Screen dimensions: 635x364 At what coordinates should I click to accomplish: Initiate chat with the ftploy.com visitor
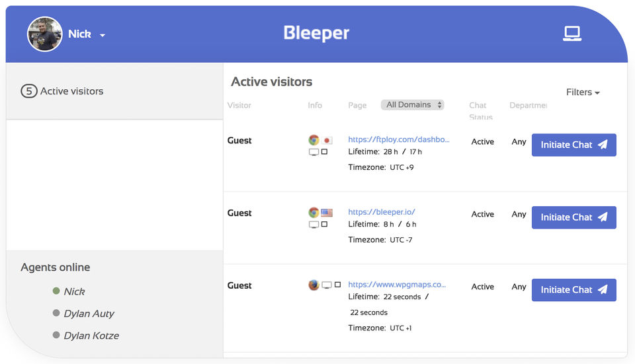click(573, 145)
